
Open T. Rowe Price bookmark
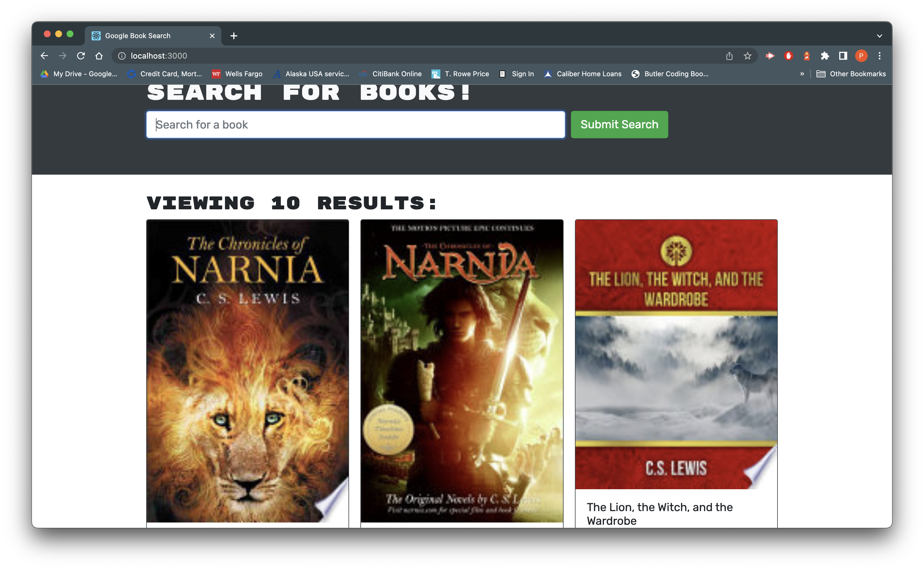click(460, 74)
